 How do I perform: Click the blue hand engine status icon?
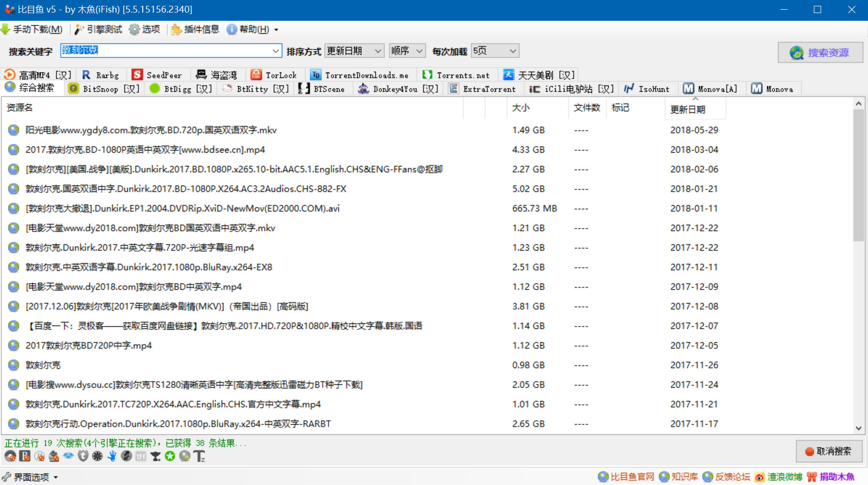[112, 456]
